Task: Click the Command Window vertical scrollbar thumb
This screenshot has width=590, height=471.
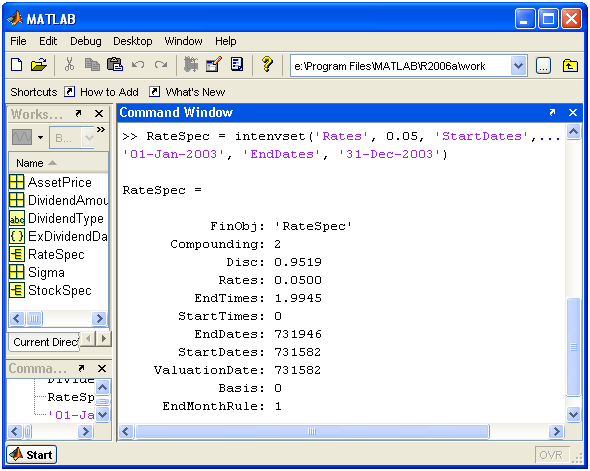Action: (x=573, y=347)
